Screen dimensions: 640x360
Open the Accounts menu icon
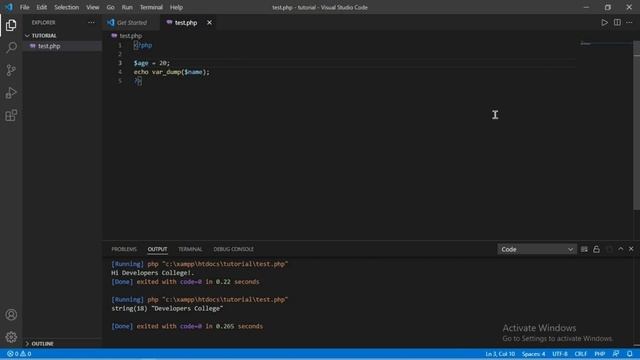11,315
